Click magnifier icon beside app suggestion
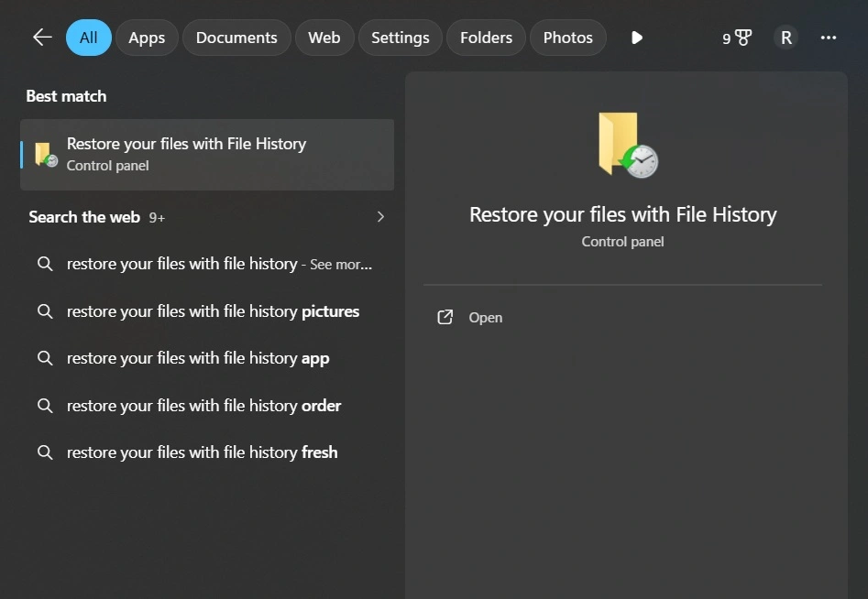Viewport: 868px width, 599px height. point(45,358)
